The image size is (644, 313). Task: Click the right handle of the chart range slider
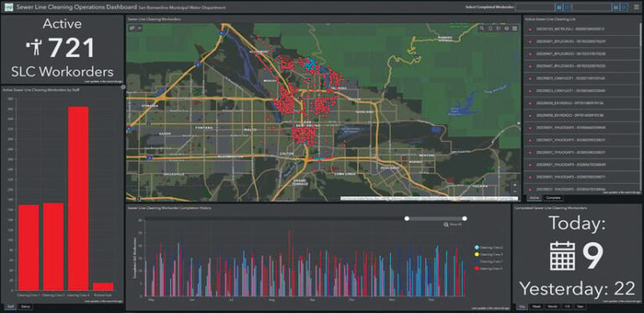click(465, 218)
